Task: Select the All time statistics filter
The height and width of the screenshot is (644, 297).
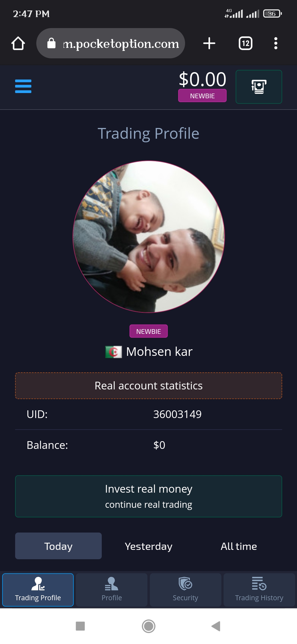Action: point(239,546)
